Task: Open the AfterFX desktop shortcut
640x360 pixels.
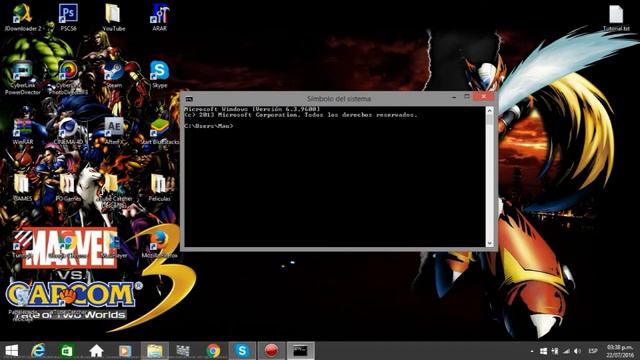Action: 113,131
